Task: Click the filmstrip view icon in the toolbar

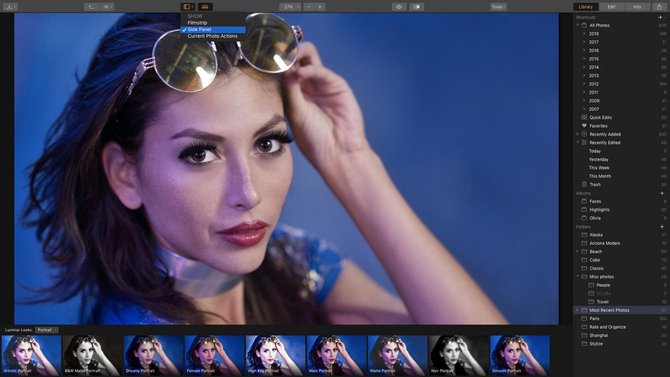Action: pos(205,7)
